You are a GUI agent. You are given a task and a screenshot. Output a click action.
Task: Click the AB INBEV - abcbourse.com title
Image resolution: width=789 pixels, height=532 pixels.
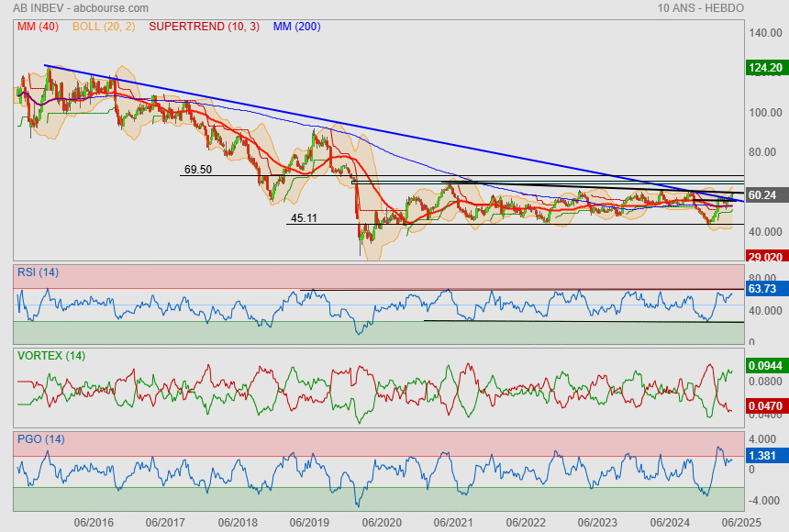pos(81,8)
